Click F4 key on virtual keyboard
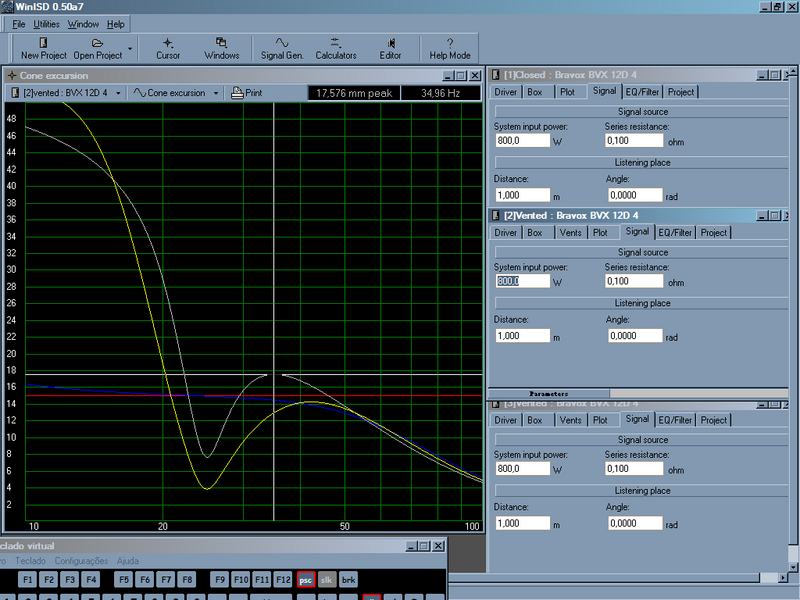This screenshot has width=800, height=600. tap(91, 580)
